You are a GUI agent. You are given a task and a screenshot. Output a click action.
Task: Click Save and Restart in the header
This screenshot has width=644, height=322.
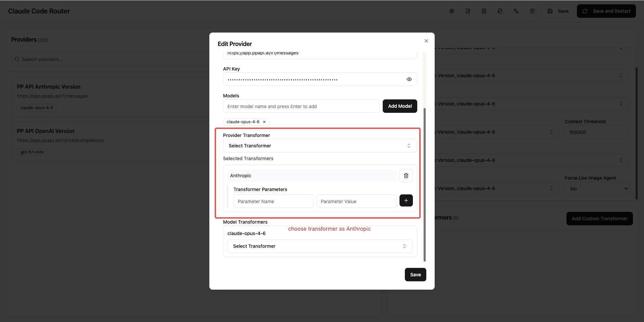pyautogui.click(x=606, y=11)
